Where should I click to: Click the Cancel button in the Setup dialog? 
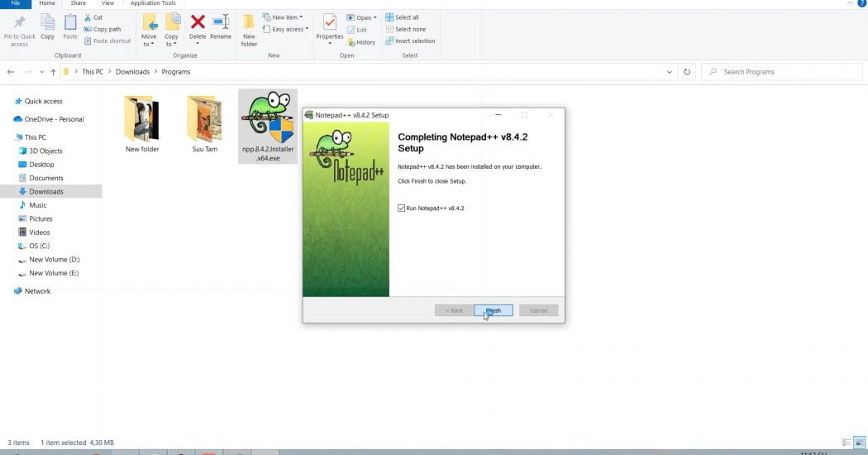coord(539,310)
